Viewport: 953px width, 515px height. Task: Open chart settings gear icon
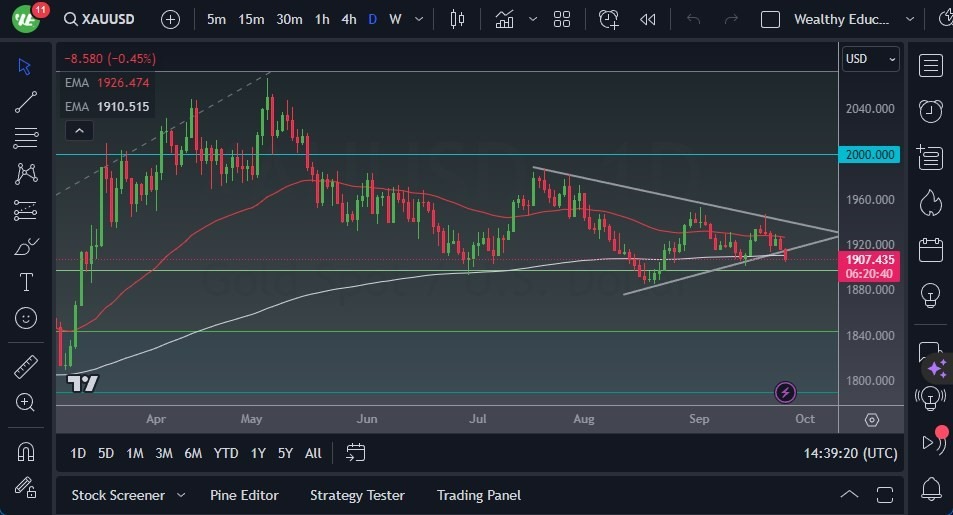point(872,420)
